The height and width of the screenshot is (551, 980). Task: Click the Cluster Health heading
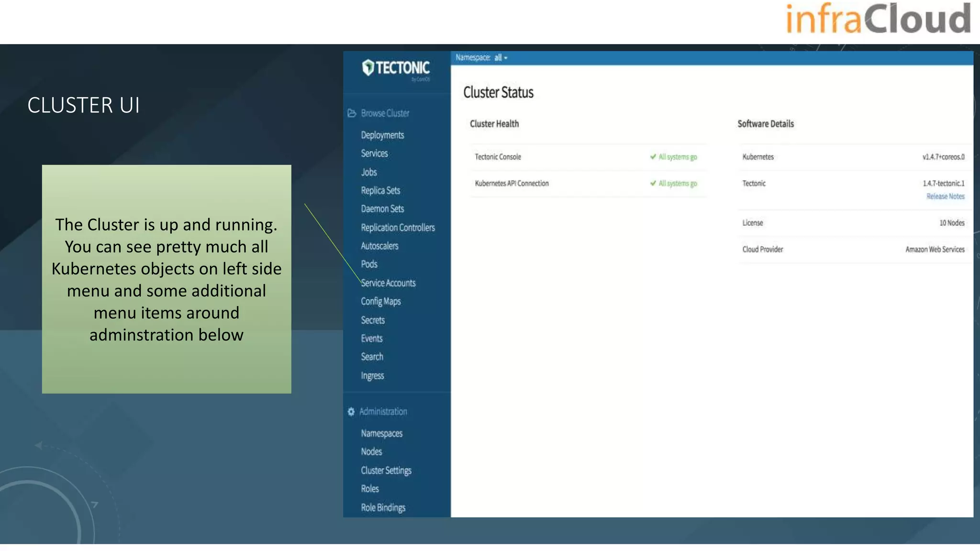coord(494,124)
